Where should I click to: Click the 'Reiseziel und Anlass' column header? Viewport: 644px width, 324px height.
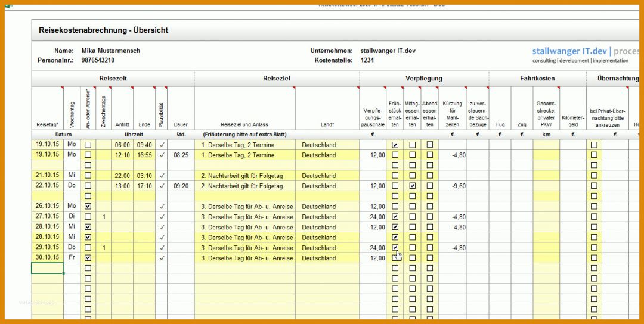coord(245,108)
